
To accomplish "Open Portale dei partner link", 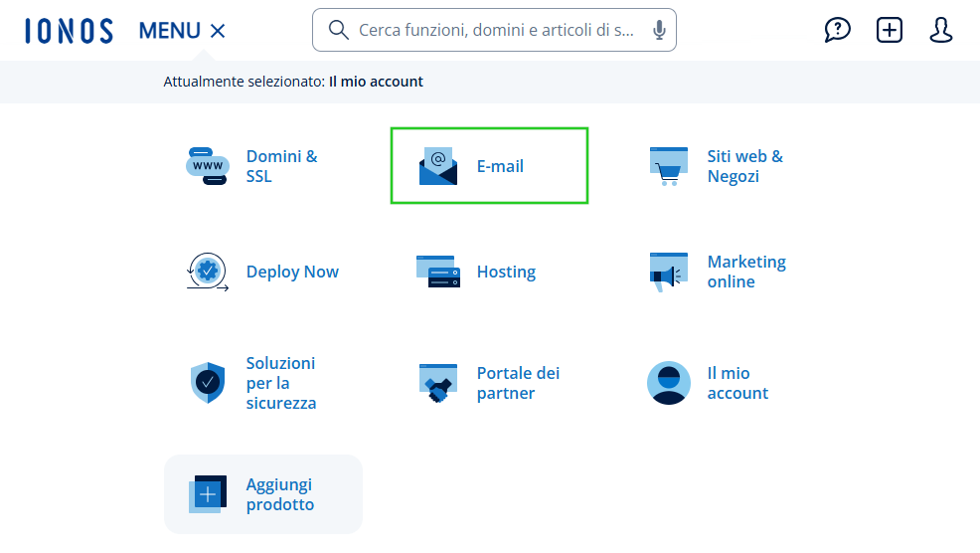I will tap(518, 383).
